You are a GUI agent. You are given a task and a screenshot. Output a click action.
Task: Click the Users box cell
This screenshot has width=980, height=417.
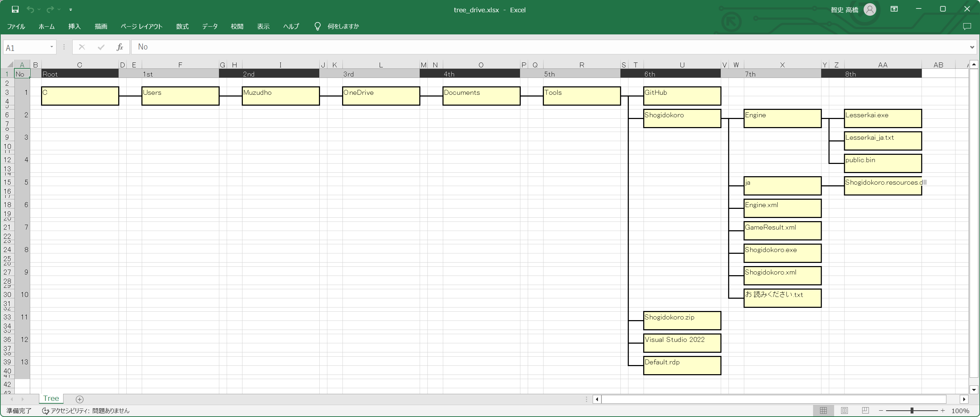click(x=180, y=96)
